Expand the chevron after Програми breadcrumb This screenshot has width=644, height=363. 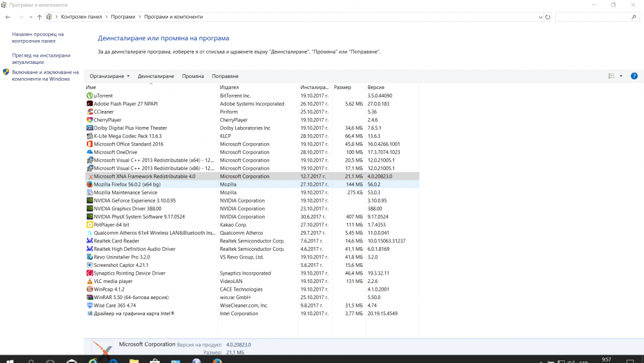click(140, 17)
